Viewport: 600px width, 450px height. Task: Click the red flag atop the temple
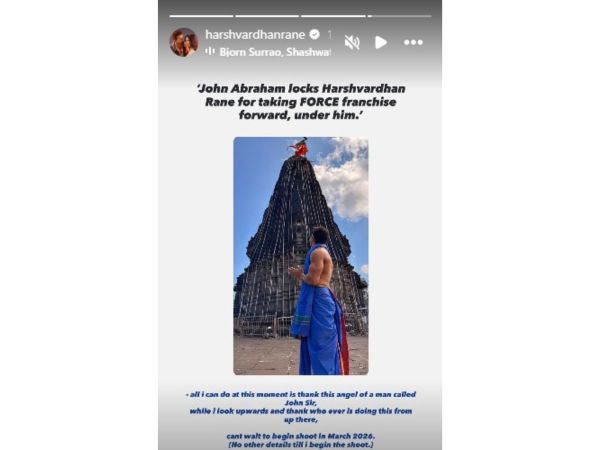299,147
